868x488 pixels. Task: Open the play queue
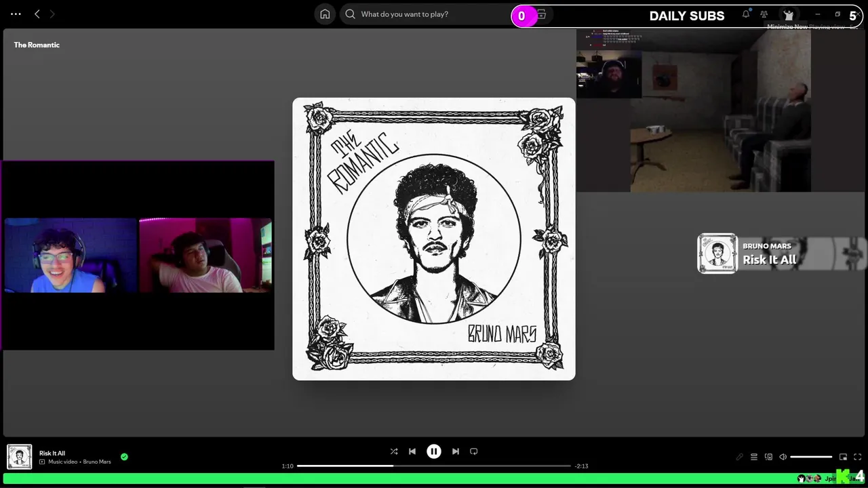pos(754,457)
